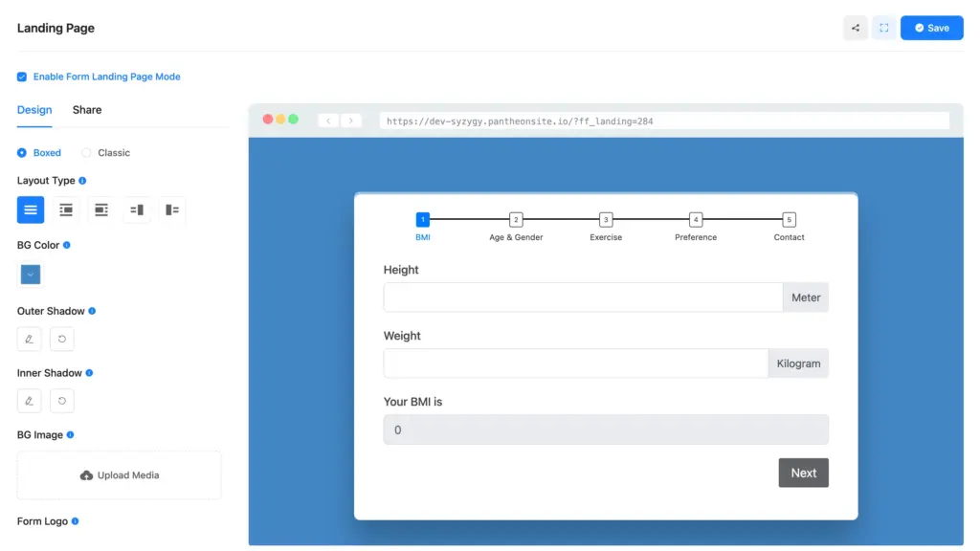Image resolution: width=980 pixels, height=551 pixels.
Task: Reset the Outer Shadow settings
Action: point(61,339)
